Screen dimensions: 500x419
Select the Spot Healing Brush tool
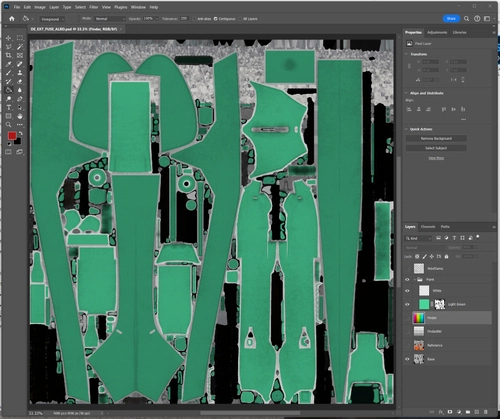coord(20,64)
